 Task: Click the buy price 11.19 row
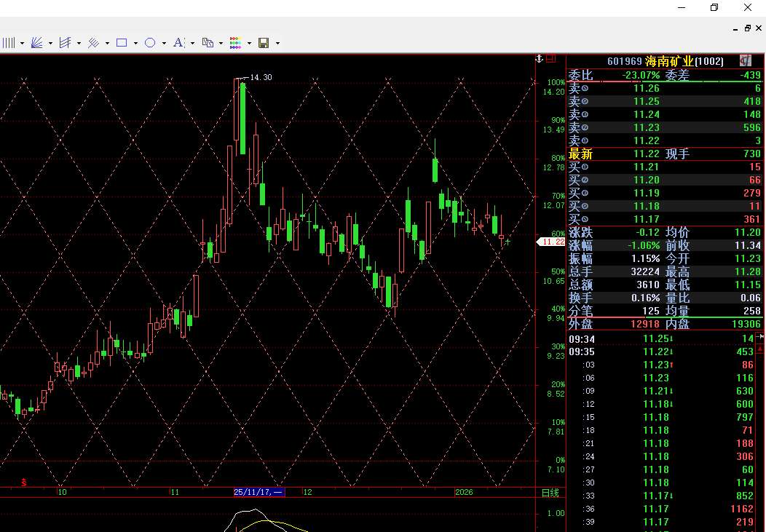coord(664,194)
